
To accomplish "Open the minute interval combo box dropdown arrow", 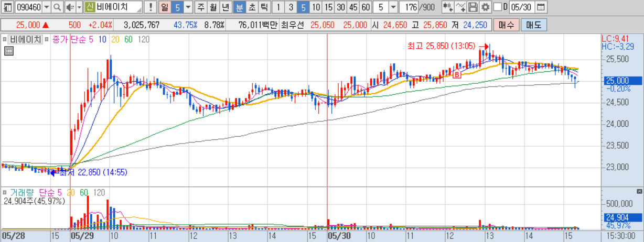I will (x=393, y=7).
